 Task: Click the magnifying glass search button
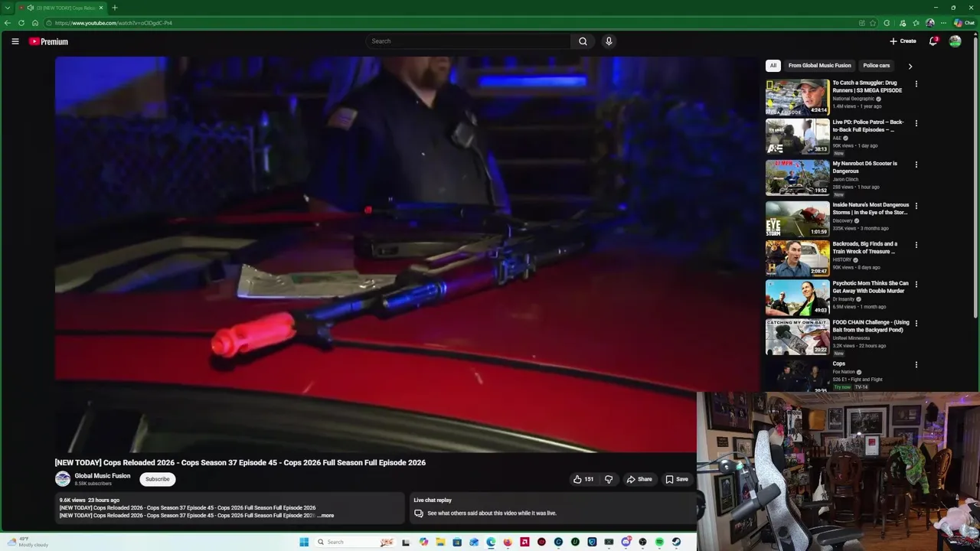pos(583,41)
